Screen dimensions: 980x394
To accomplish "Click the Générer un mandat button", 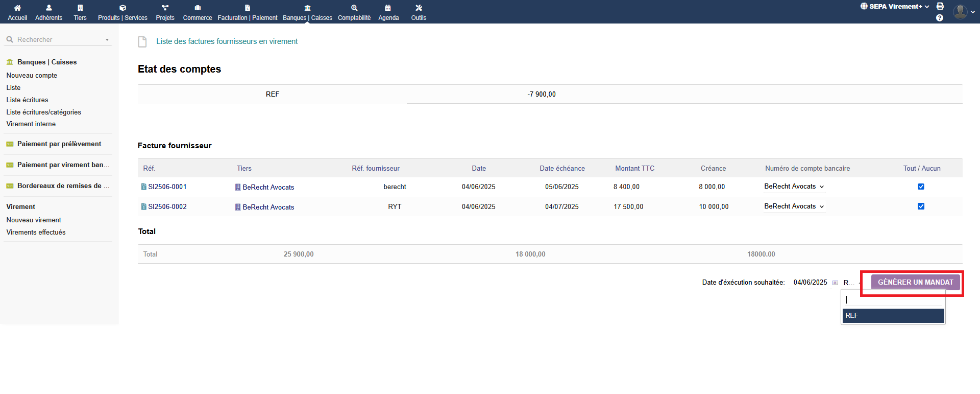I will point(915,282).
